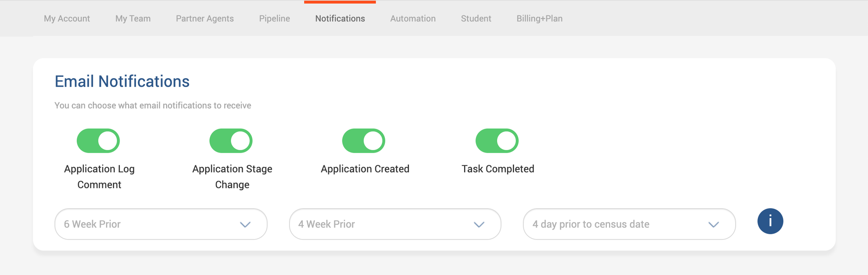868x275 pixels.
Task: Disable Application Stage Change emails
Action: (231, 141)
